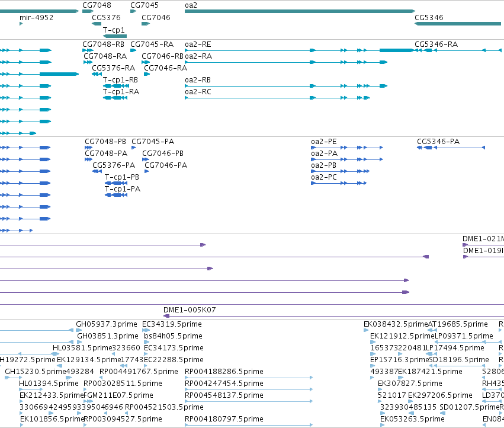The image size is (504, 428).
Task: Click the EK297206.5prime EST label
Action: [x=440, y=395]
